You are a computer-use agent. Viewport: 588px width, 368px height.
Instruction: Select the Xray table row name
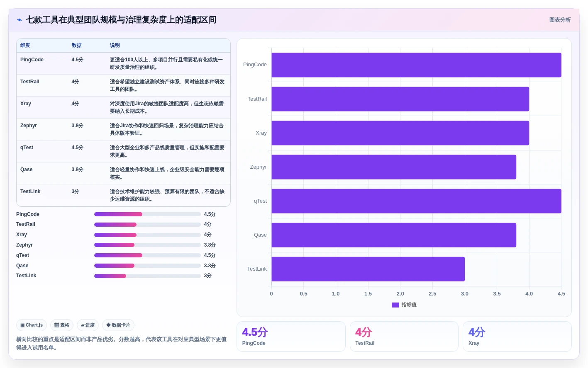(26, 104)
